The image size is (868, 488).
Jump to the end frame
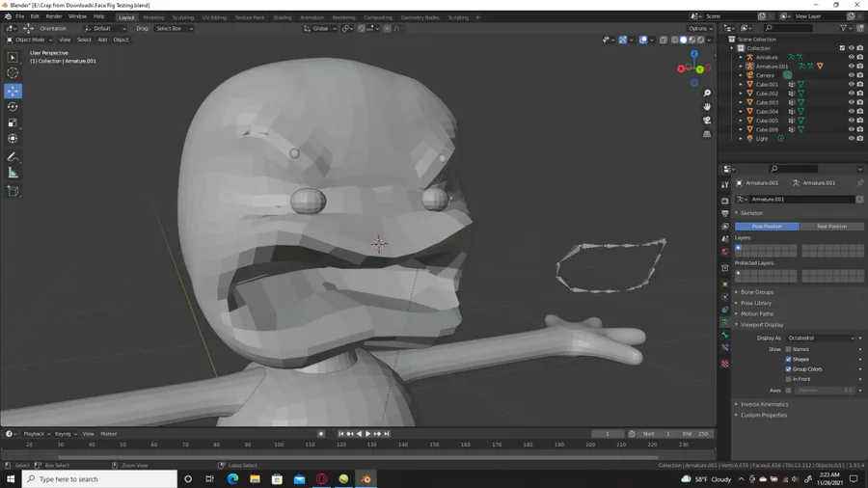click(387, 434)
